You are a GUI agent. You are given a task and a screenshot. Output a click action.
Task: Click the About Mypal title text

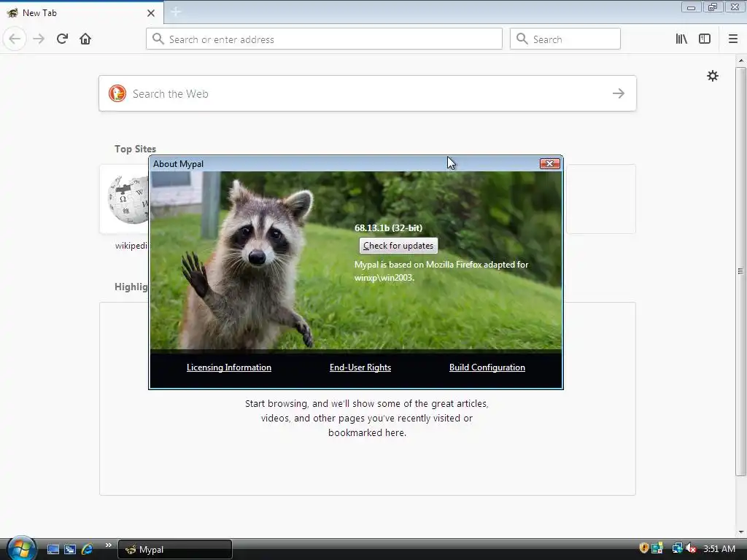(178, 164)
